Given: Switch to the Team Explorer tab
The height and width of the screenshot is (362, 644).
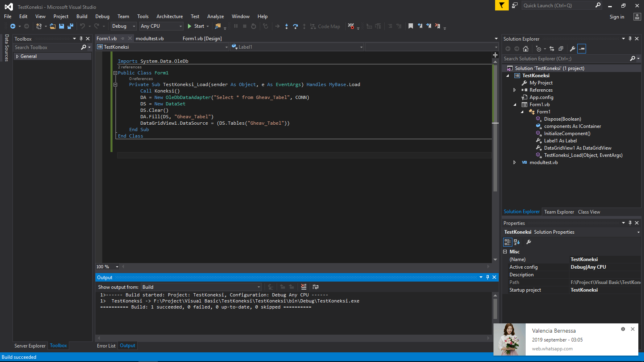Looking at the screenshot, I should (x=559, y=212).
